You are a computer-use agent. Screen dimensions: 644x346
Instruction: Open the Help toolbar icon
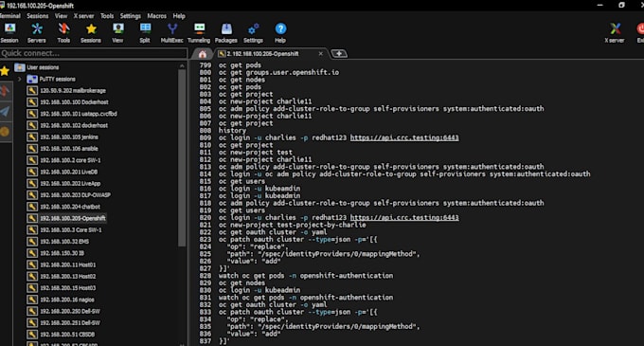(x=280, y=32)
